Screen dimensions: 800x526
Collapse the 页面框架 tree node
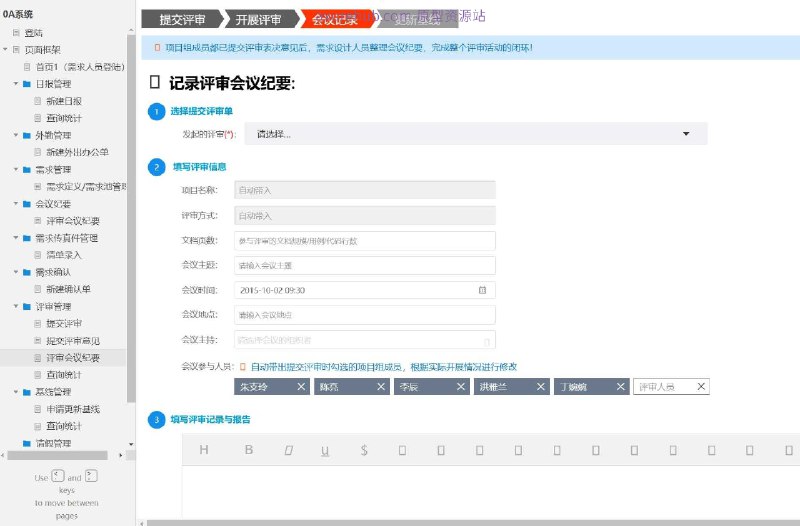5,49
